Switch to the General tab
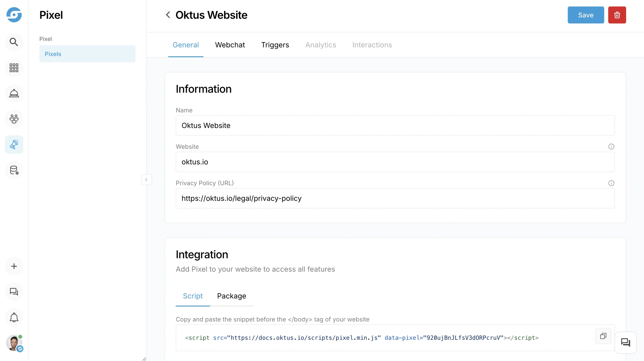This screenshot has height=361, width=644. pyautogui.click(x=186, y=45)
